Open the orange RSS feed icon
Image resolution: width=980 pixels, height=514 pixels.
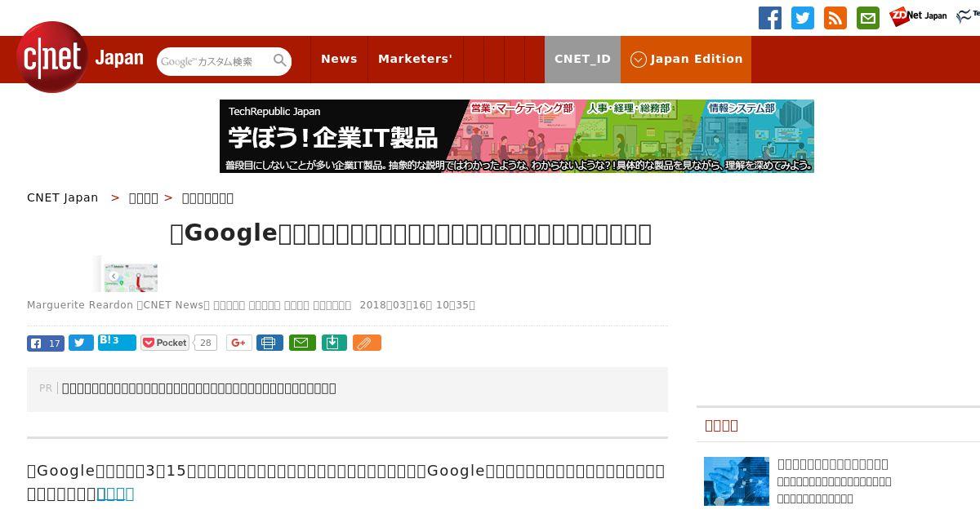pos(835,18)
